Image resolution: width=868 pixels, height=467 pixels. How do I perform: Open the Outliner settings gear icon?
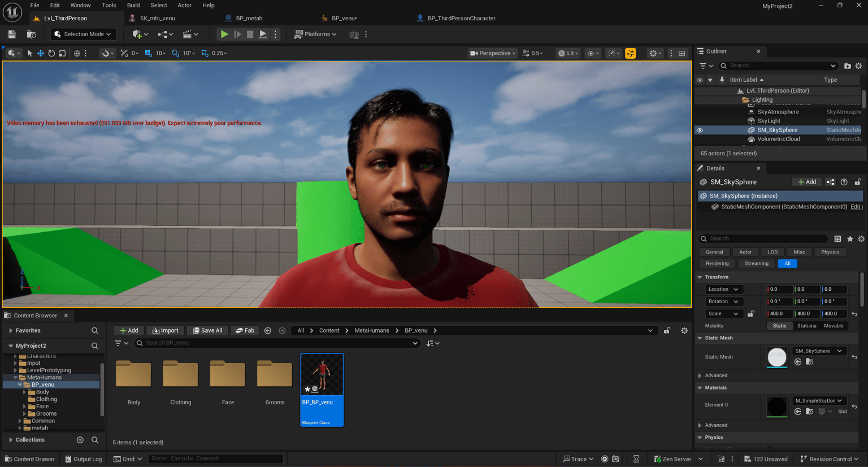858,66
